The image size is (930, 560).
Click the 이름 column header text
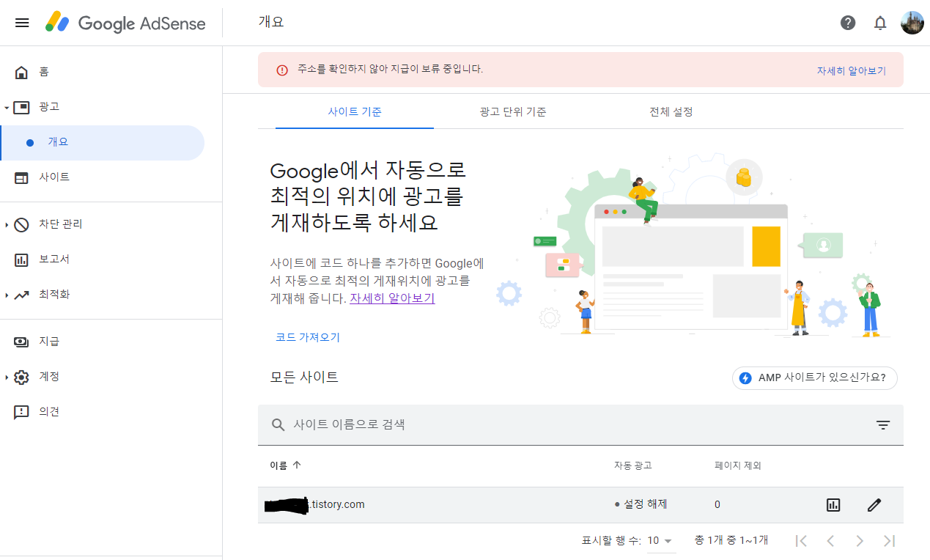(278, 465)
